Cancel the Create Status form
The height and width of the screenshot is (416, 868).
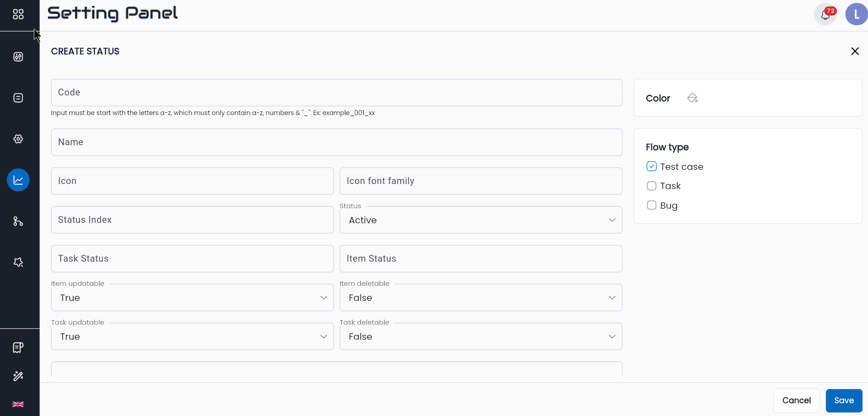(796, 400)
